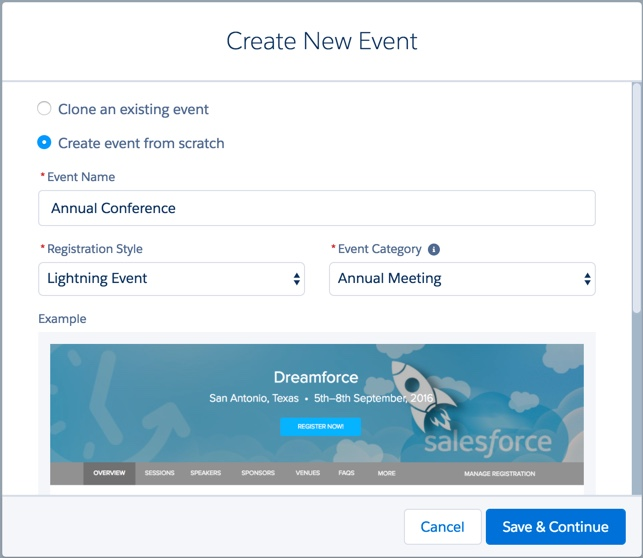Open the Registration Style dropdown
The width and height of the screenshot is (643, 558).
(171, 279)
